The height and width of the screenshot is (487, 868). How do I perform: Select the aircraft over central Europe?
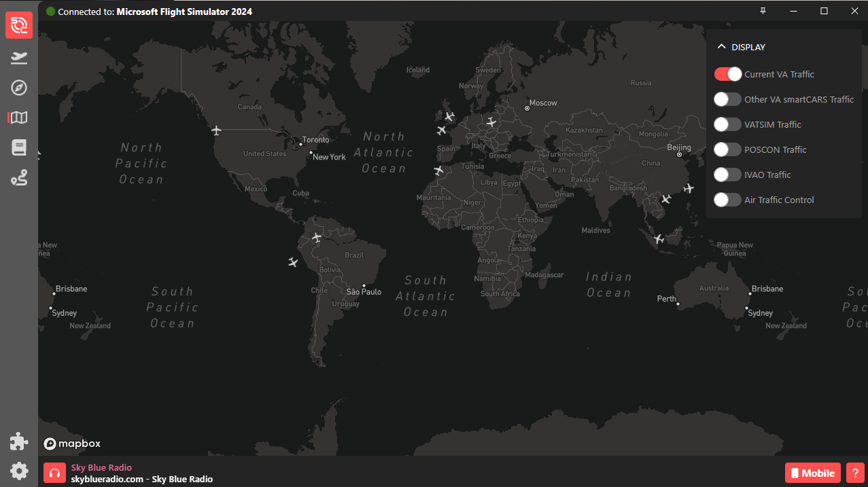click(x=491, y=122)
